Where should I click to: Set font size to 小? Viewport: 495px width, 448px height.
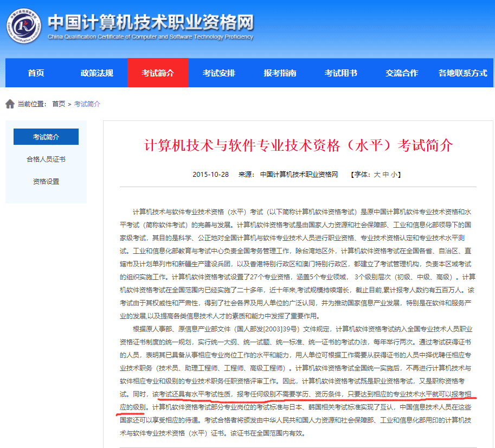pyautogui.click(x=394, y=175)
